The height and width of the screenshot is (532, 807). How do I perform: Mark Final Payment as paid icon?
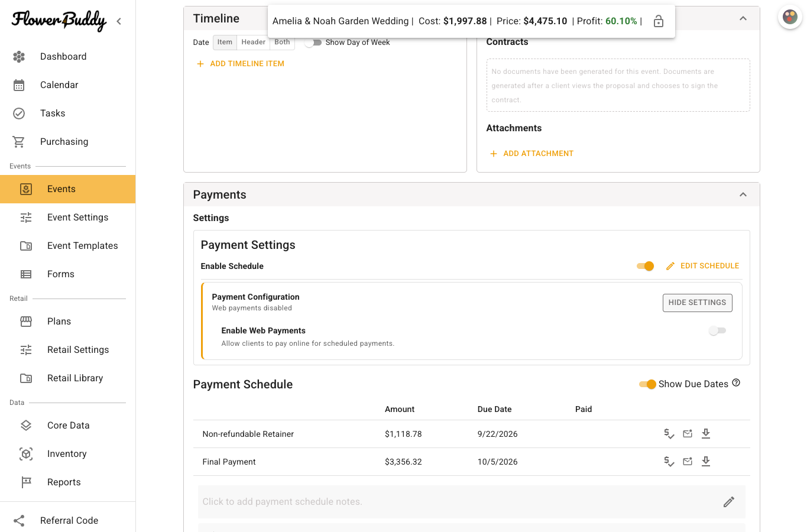click(669, 462)
